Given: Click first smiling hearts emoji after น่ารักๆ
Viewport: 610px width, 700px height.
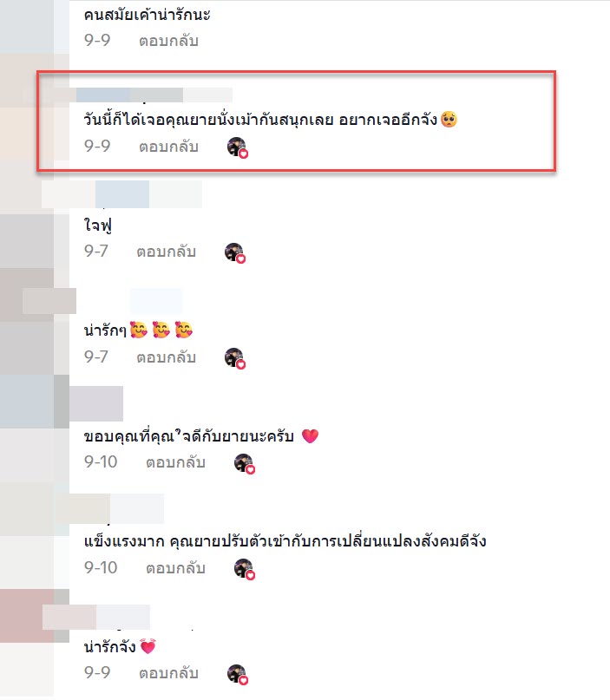Looking at the screenshot, I should [139, 330].
